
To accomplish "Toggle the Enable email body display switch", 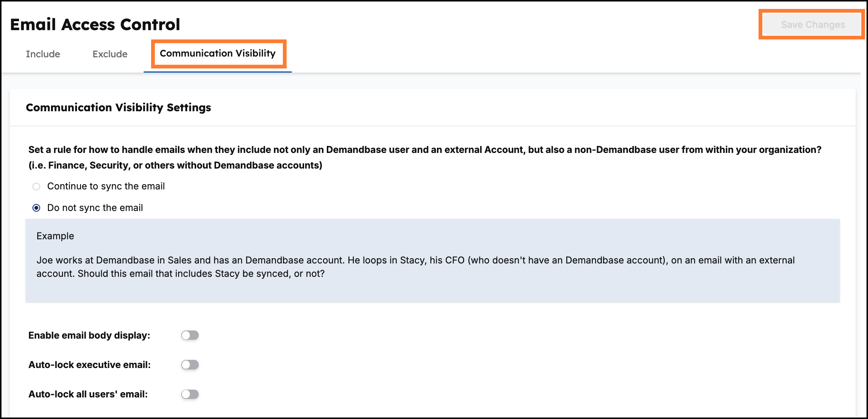I will pos(190,335).
